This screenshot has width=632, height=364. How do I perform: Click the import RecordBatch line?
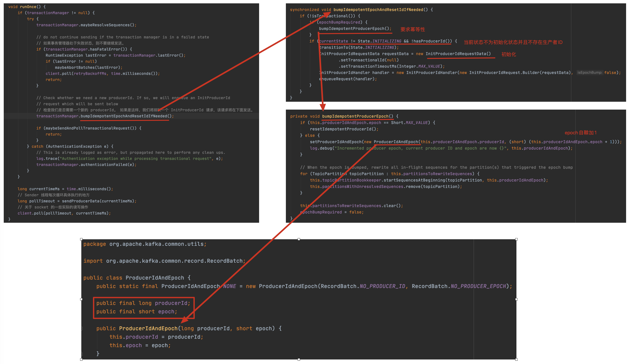click(164, 261)
